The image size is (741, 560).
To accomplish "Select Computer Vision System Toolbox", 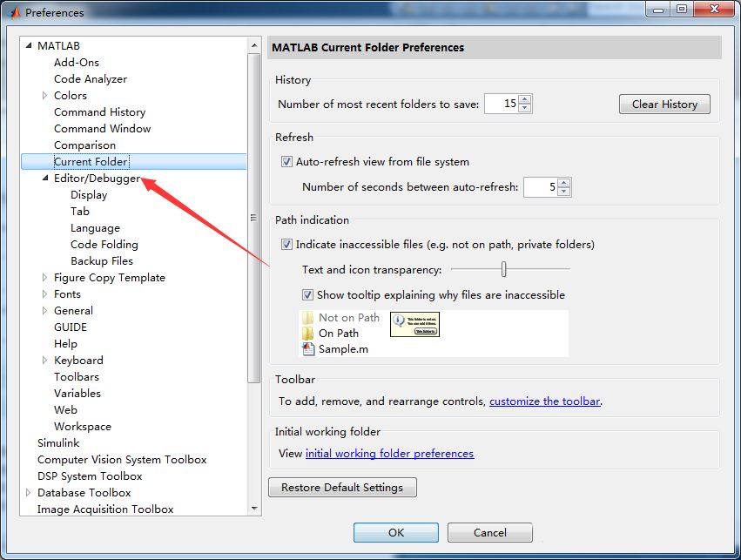I will coord(122,459).
